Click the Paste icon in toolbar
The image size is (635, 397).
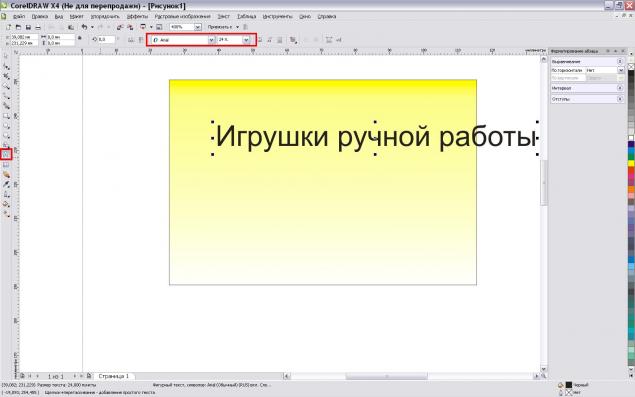pos(71,27)
